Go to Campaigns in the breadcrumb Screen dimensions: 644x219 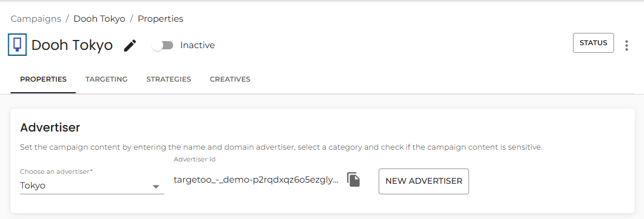coord(36,19)
